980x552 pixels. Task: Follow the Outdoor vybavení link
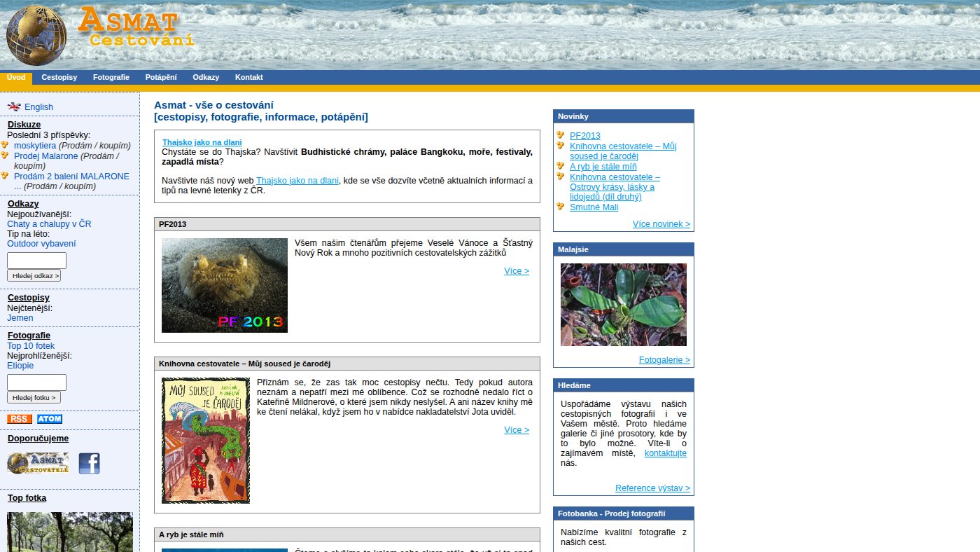(41, 244)
